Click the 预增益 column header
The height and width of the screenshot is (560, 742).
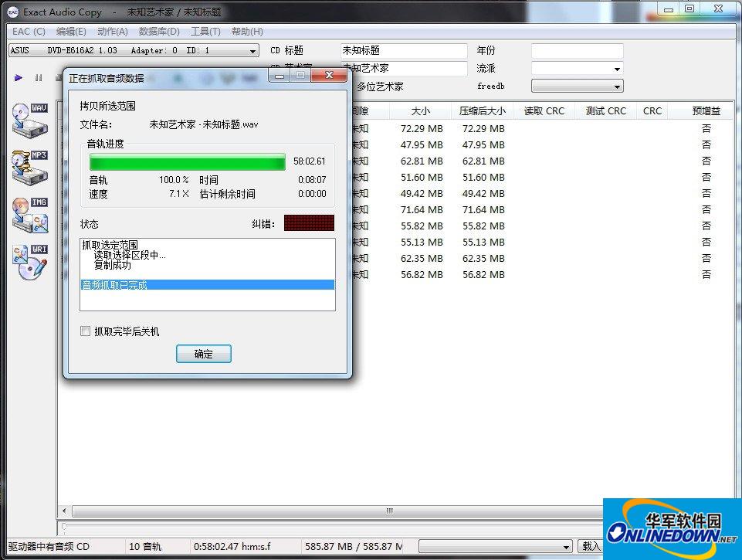pyautogui.click(x=706, y=111)
